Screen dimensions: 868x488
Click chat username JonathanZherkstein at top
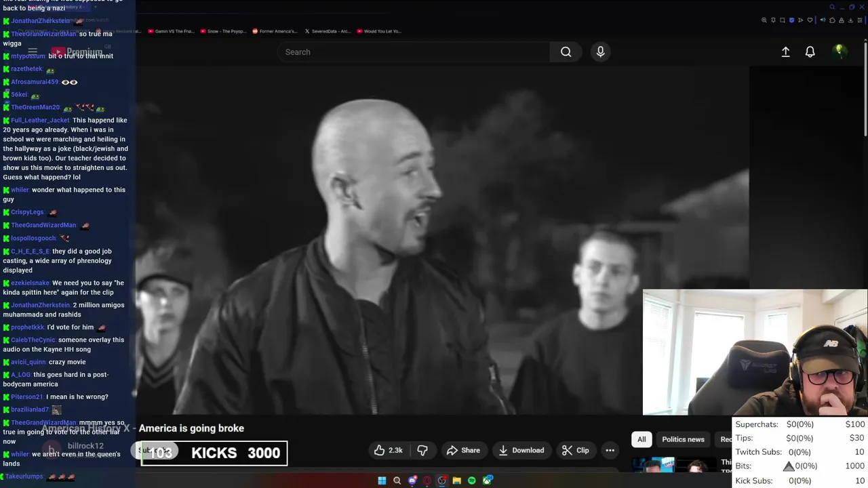tap(40, 21)
